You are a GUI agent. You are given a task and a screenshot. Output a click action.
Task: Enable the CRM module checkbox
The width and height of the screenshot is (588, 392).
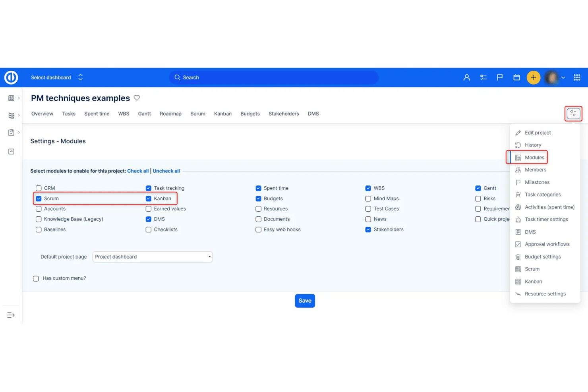point(39,188)
